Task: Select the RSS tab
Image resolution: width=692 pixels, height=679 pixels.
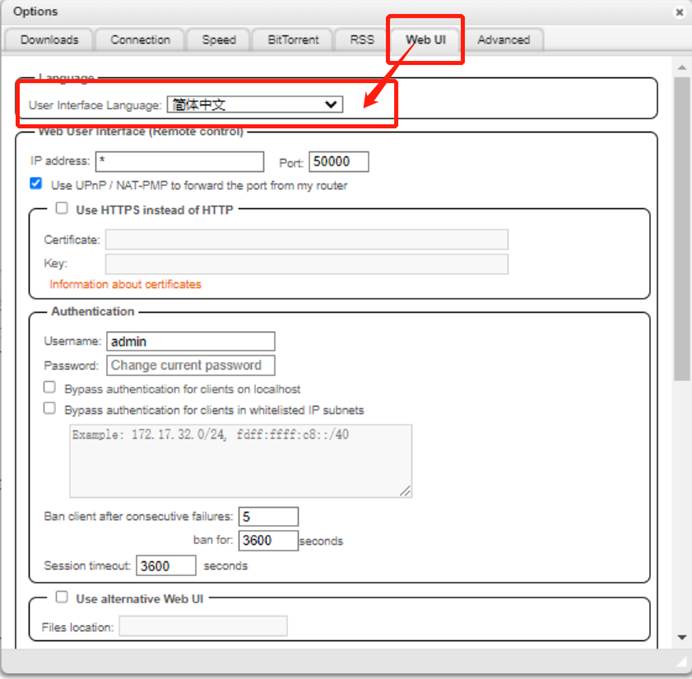Action: point(361,40)
